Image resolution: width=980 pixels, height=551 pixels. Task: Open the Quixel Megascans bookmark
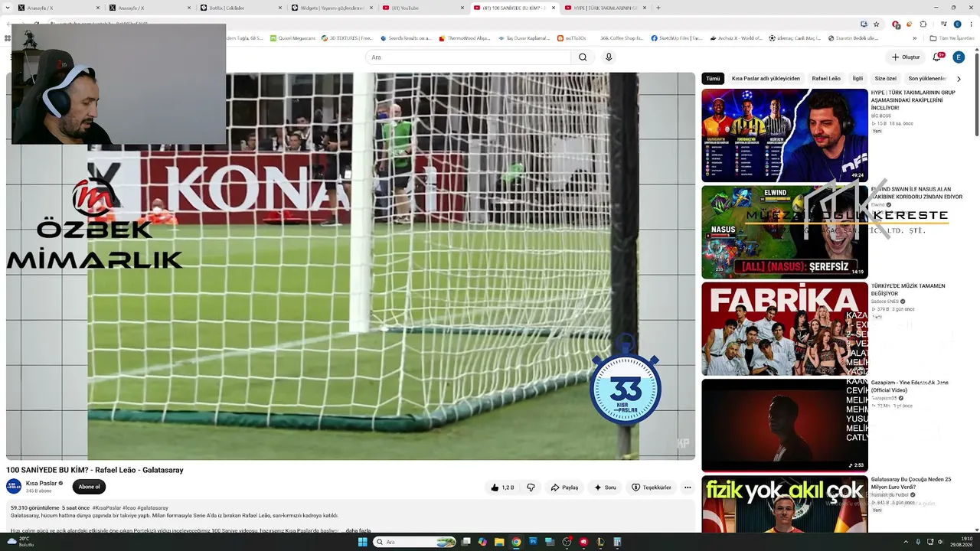click(x=294, y=37)
